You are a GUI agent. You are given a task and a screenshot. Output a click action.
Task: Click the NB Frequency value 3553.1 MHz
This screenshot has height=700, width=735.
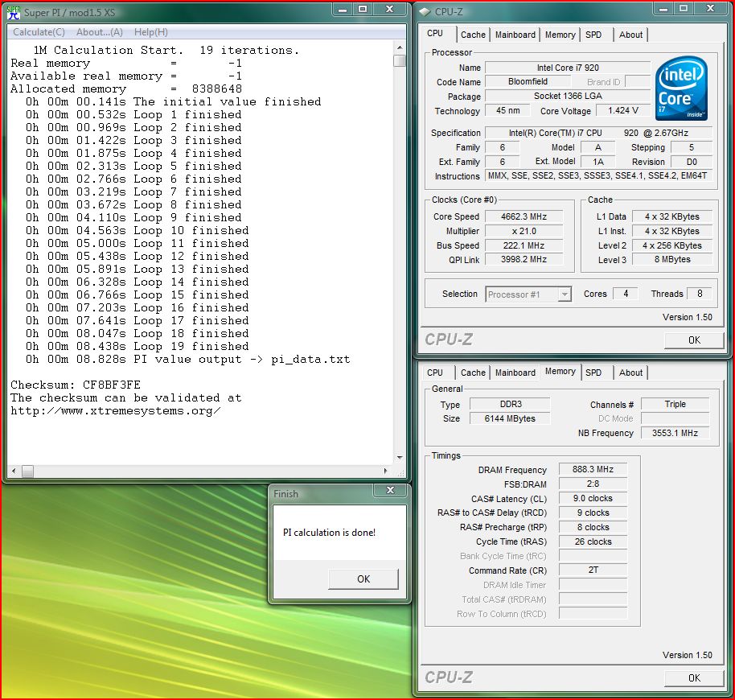coord(675,433)
